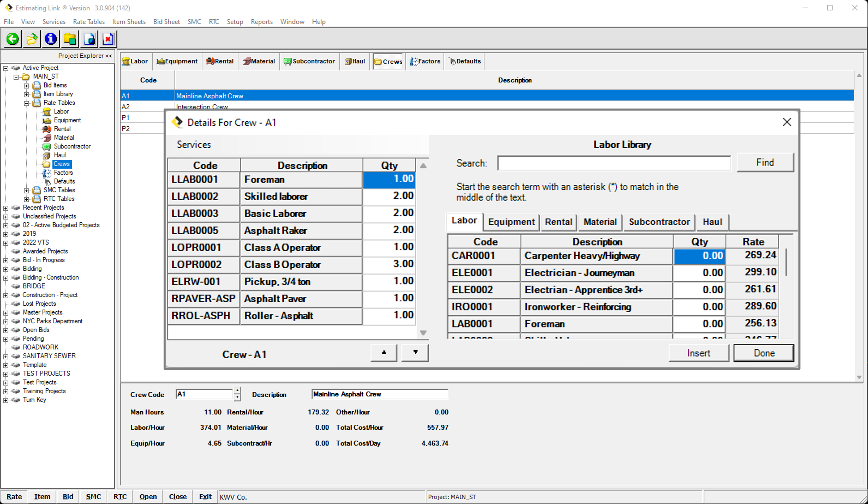Click the ROADWORK project group icon
This screenshot has width=868, height=504.
pos(16,347)
